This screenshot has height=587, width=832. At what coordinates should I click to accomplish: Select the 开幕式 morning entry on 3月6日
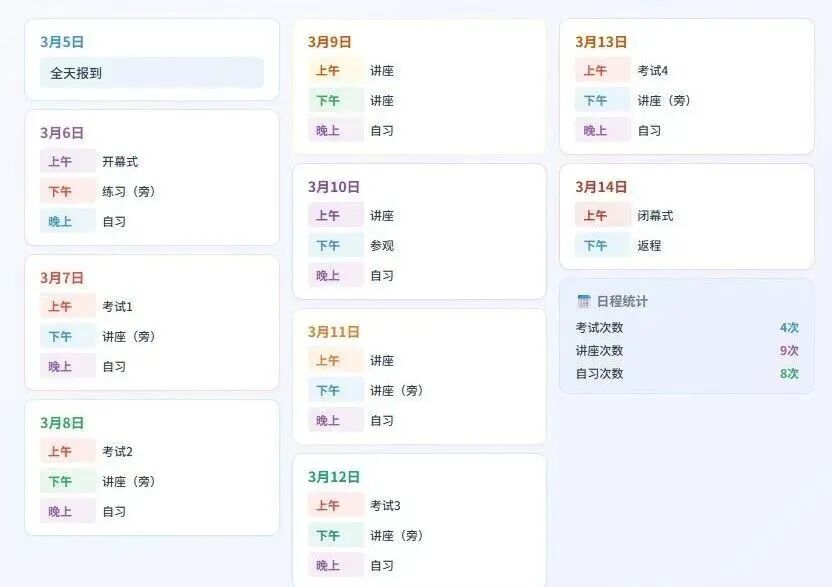(x=120, y=162)
